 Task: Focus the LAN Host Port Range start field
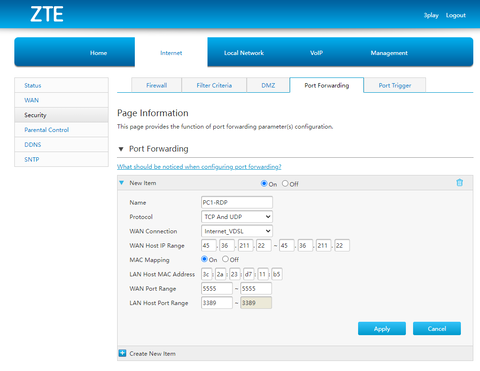[x=217, y=303]
